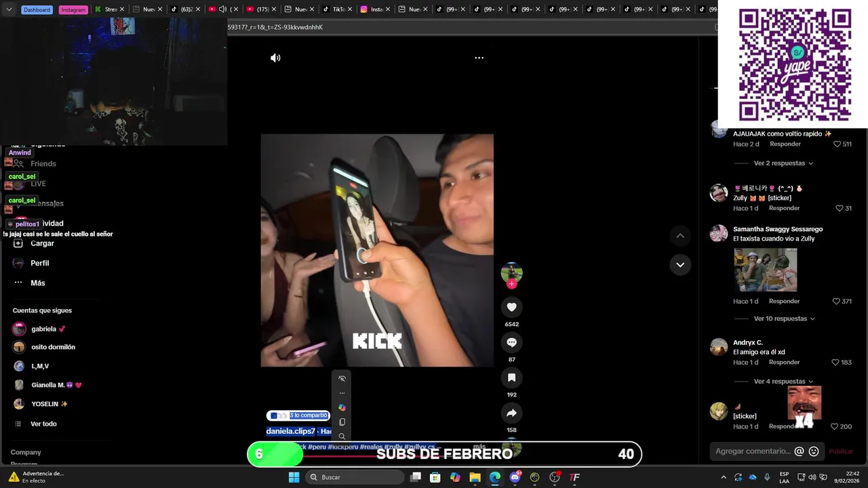
Task: Expand 'Ver 4 respuestas' replies
Action: pyautogui.click(x=783, y=382)
